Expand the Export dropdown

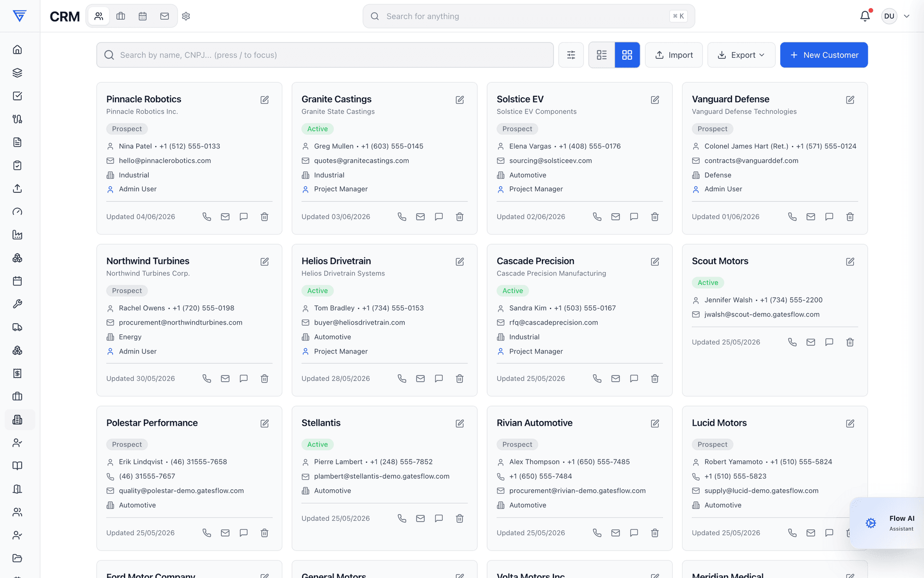(x=741, y=55)
